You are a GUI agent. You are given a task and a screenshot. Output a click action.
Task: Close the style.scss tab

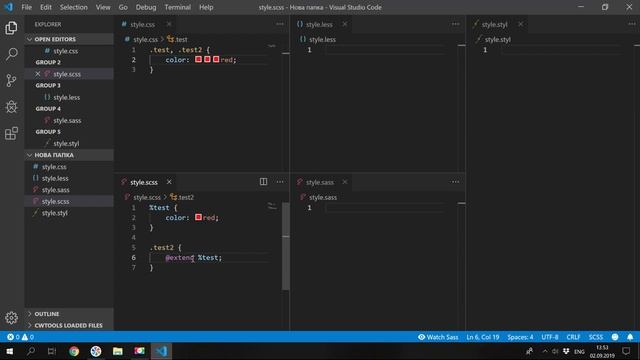coord(169,182)
